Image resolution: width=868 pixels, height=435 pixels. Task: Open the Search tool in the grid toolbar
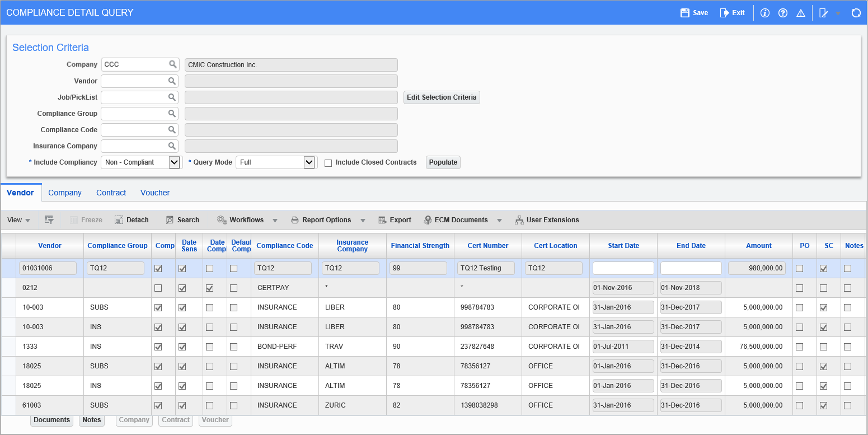pos(182,219)
